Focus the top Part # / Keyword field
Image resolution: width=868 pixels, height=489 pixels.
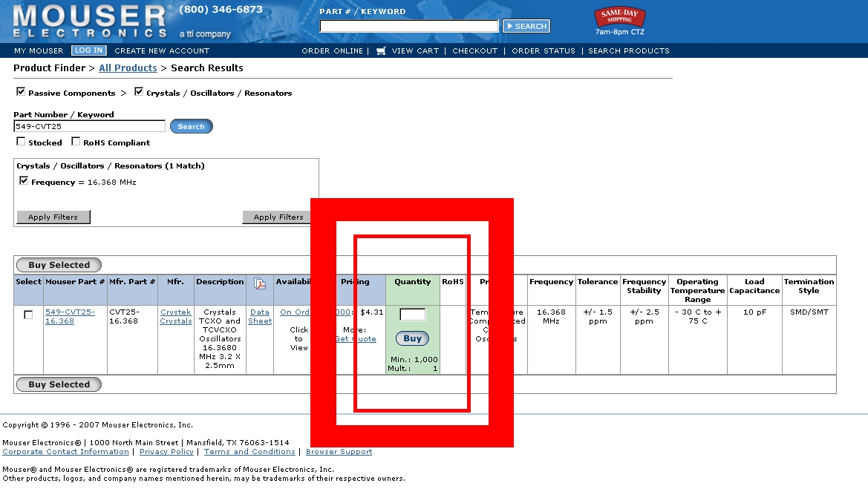pos(409,26)
